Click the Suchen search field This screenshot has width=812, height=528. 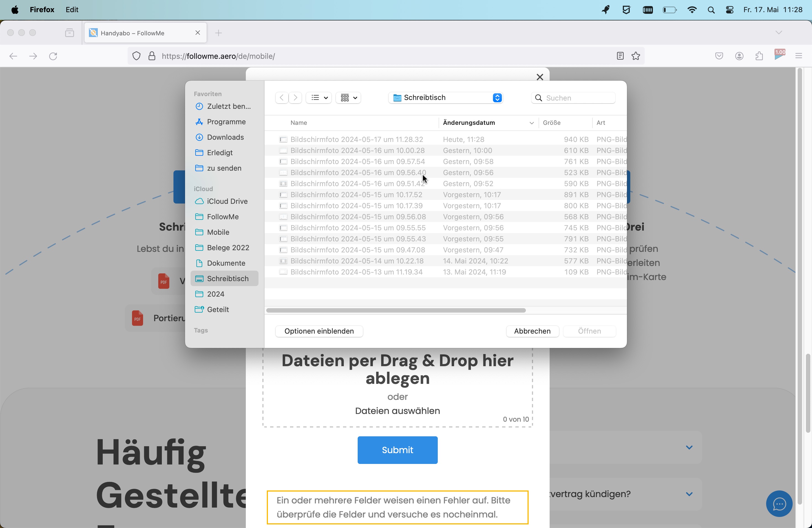(573, 98)
